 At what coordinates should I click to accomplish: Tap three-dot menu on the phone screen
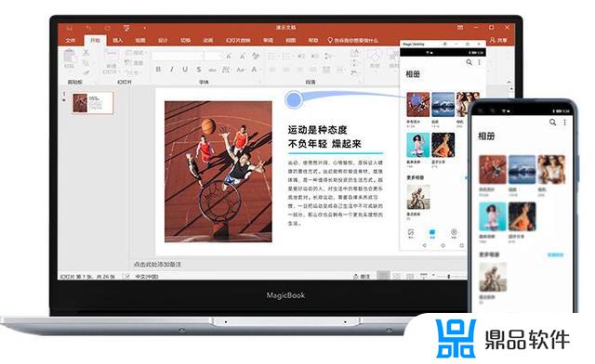(x=564, y=122)
